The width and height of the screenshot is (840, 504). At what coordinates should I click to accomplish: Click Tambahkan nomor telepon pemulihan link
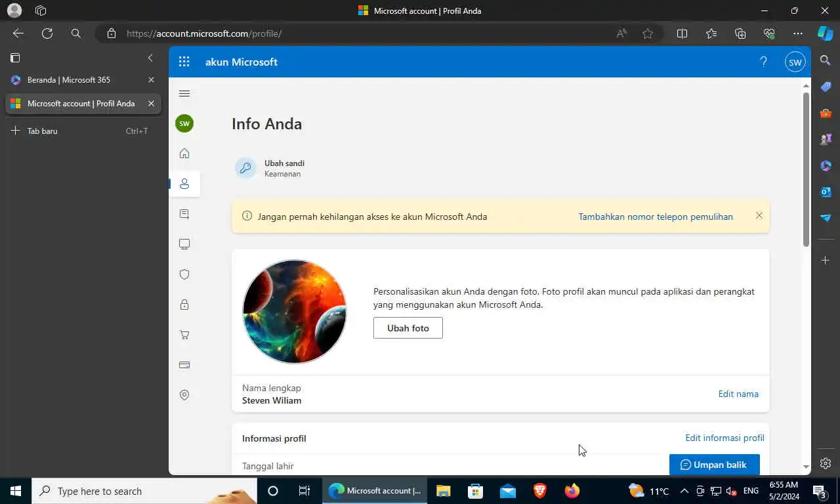coord(656,217)
